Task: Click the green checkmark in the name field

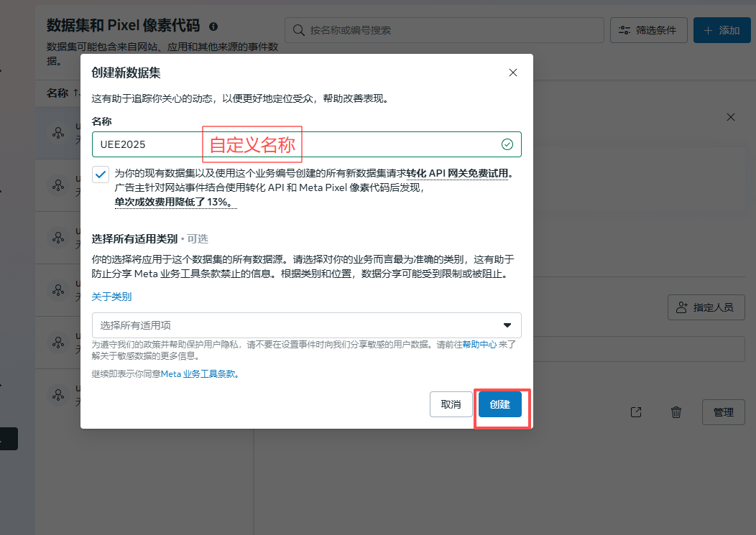Action: pos(507,144)
